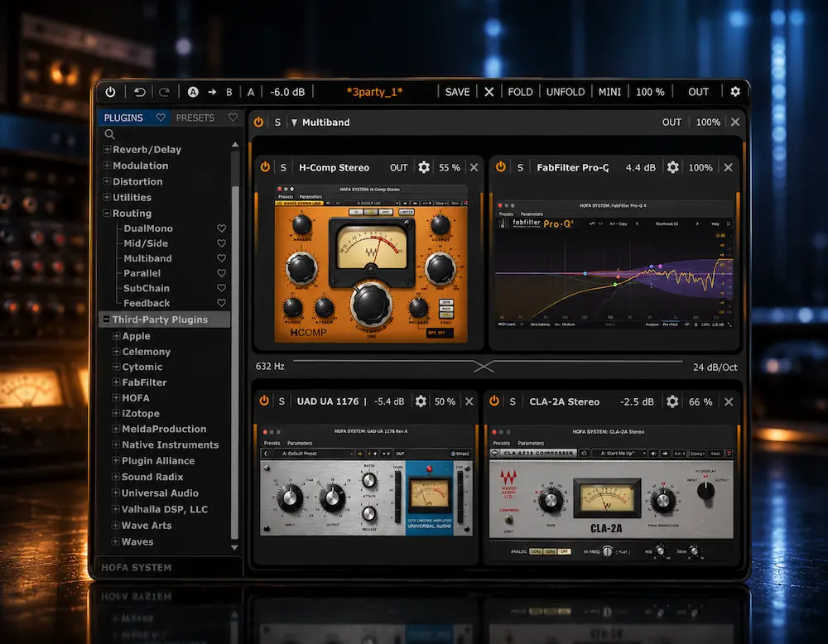This screenshot has width=828, height=644.
Task: Click the FOLD button
Action: (x=520, y=92)
